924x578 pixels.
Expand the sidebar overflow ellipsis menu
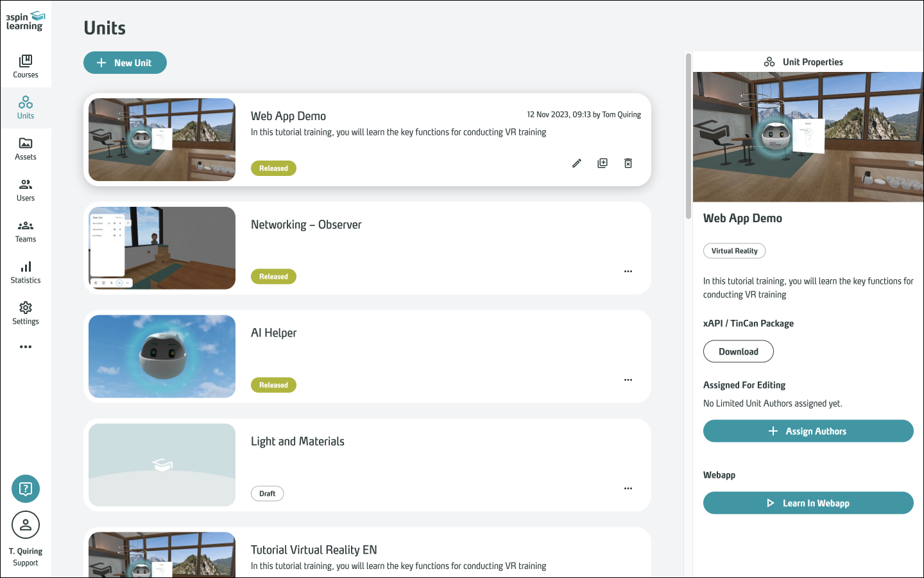tap(26, 346)
